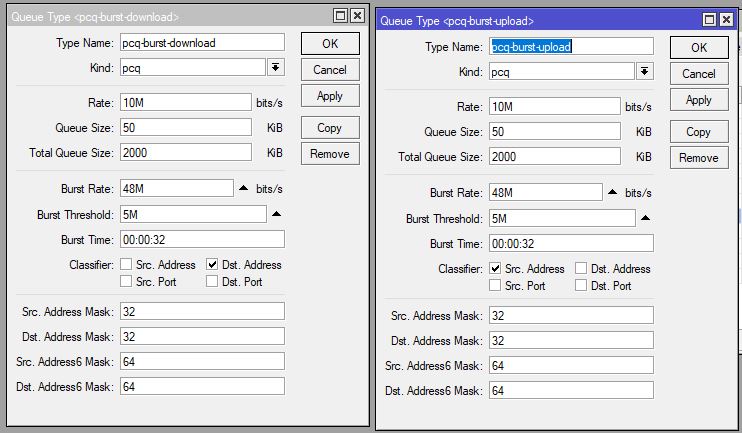Click Kind field in upload window
742x433 pixels.
click(562, 71)
